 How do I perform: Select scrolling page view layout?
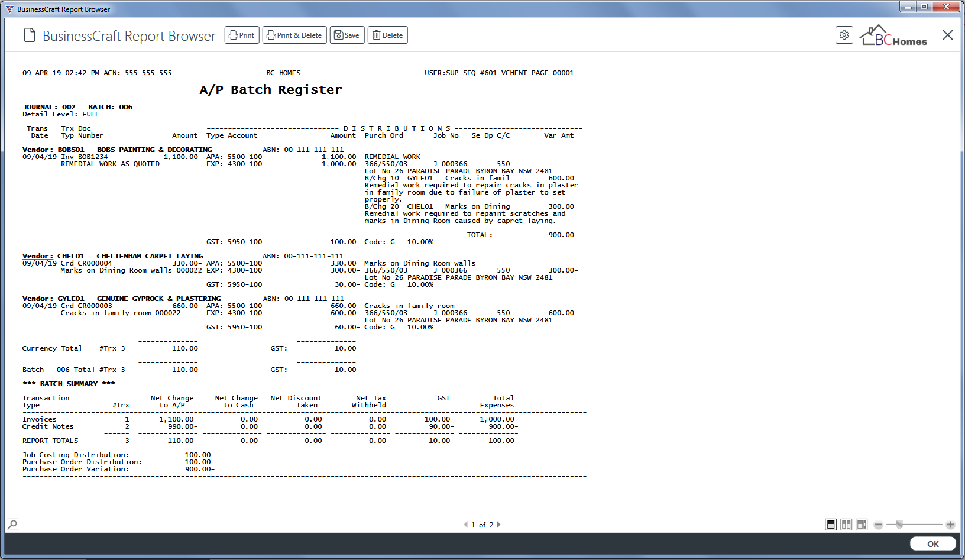862,525
